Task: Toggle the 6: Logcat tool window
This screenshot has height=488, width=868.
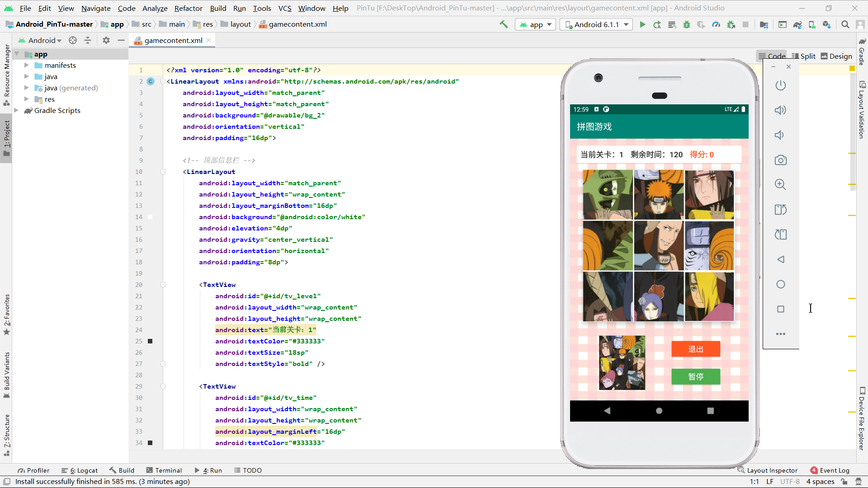Action: coord(80,470)
